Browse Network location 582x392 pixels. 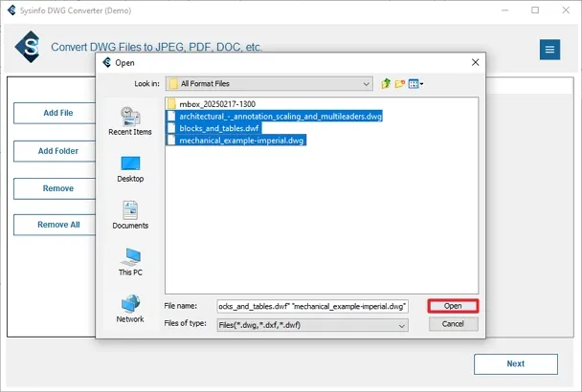pyautogui.click(x=130, y=309)
